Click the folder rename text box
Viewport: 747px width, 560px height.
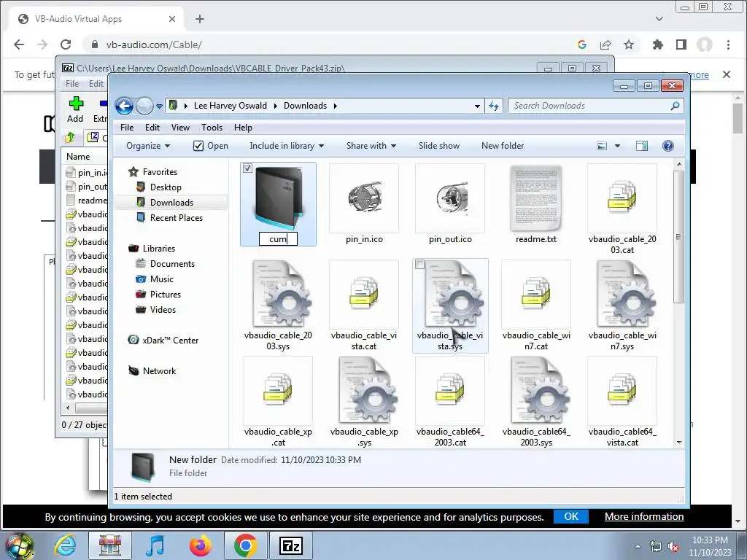pyautogui.click(x=278, y=239)
